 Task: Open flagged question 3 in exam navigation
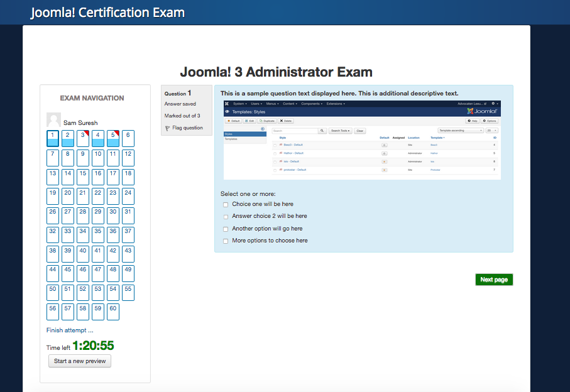[x=83, y=138]
